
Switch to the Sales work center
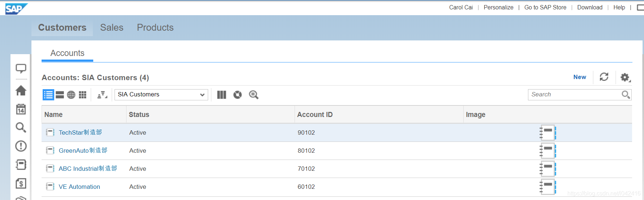pos(112,28)
